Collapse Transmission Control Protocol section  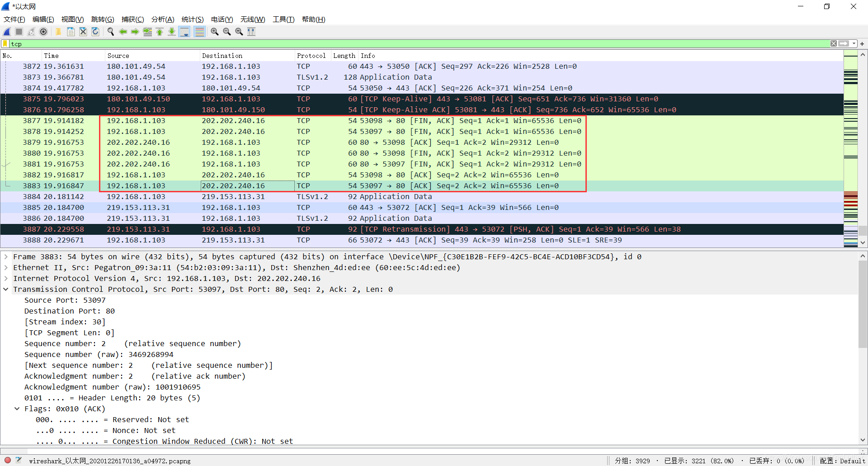point(6,289)
